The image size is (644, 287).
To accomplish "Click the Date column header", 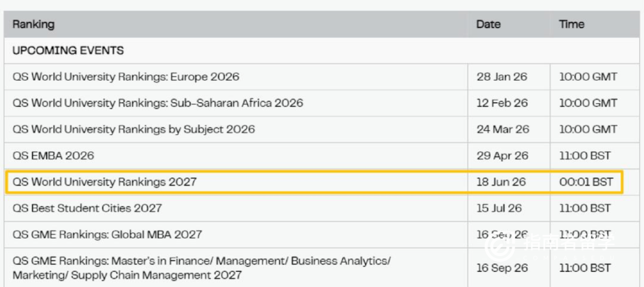I will pos(488,24).
